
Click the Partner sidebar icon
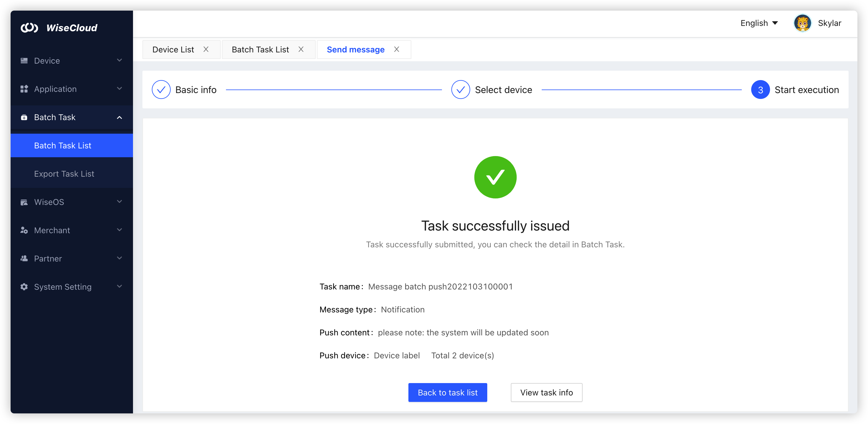coord(24,259)
